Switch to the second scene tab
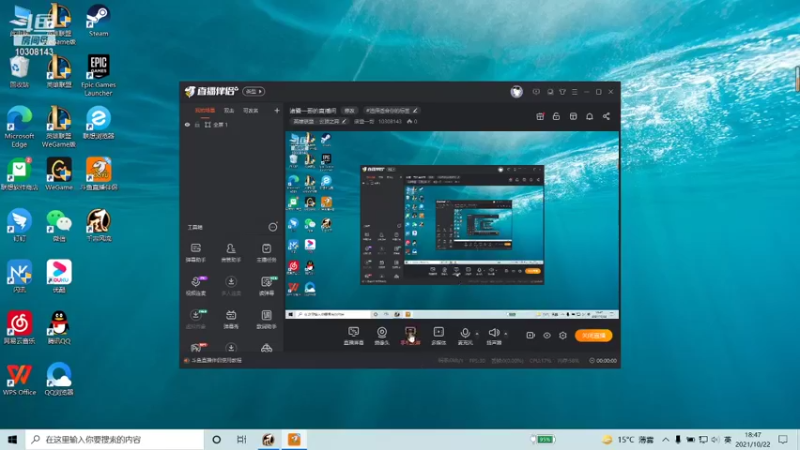 point(229,110)
